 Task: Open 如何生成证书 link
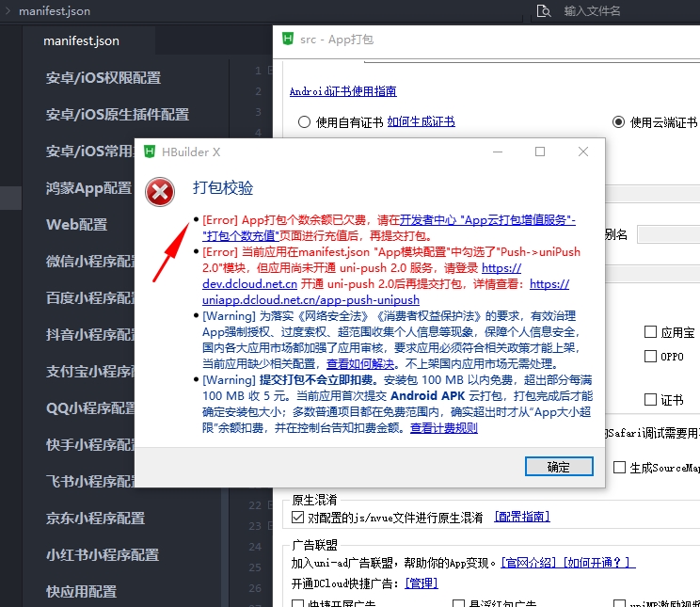421,121
